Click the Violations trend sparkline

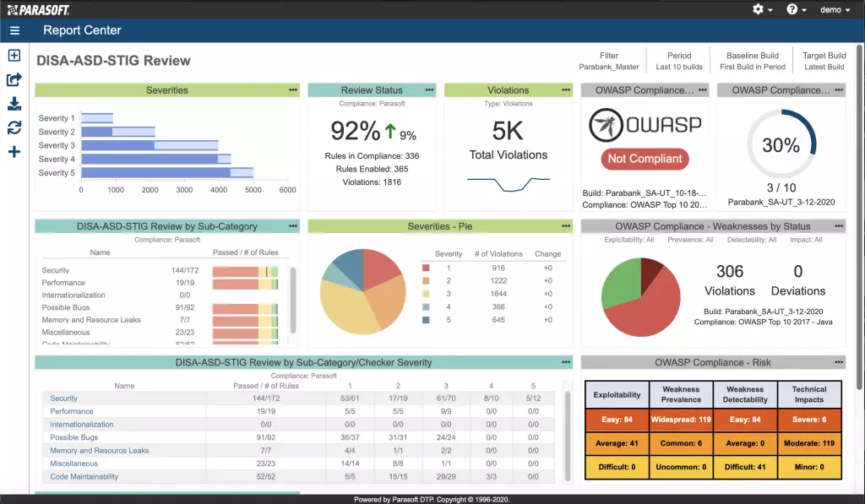(508, 184)
